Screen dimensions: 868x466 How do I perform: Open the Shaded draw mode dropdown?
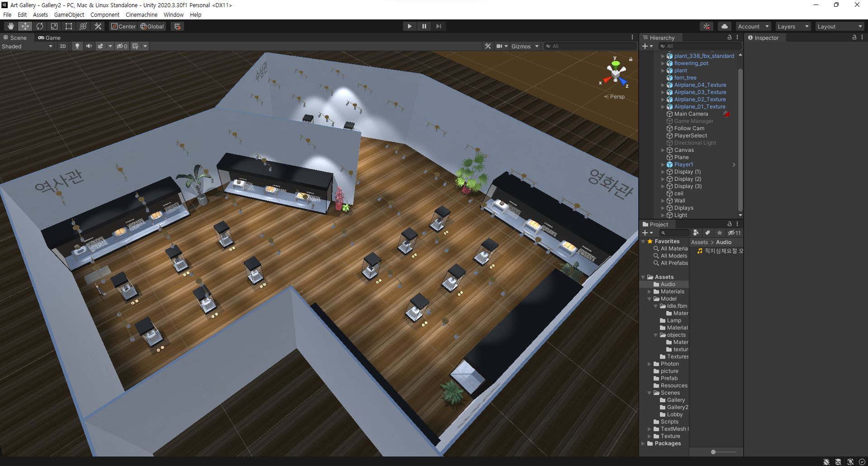[x=27, y=46]
